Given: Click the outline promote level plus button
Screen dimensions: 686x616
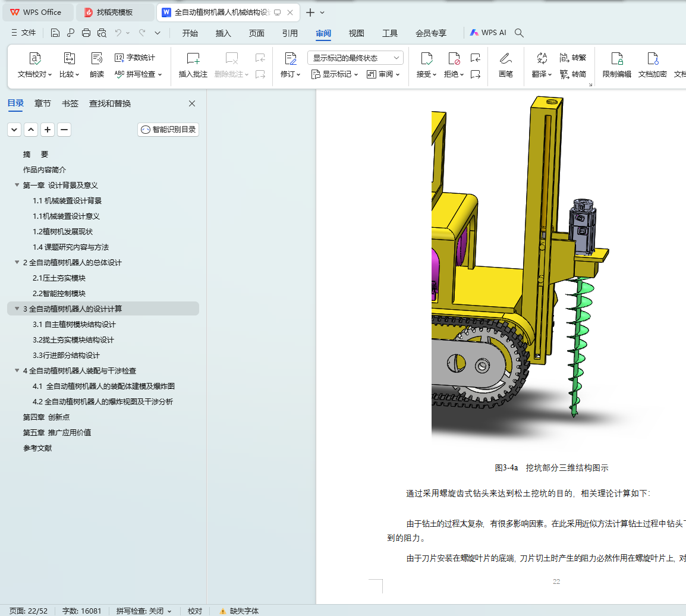Looking at the screenshot, I should [47, 130].
